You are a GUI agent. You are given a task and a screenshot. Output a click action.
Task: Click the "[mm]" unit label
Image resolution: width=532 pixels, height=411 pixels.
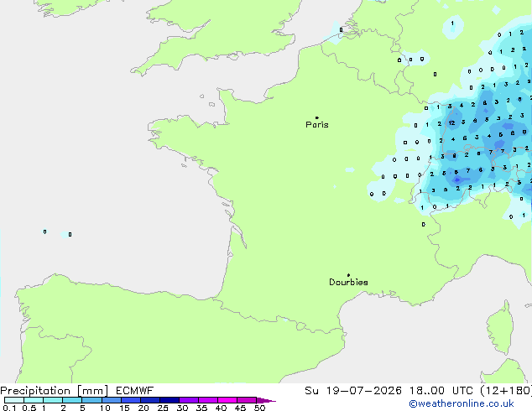pos(93,391)
